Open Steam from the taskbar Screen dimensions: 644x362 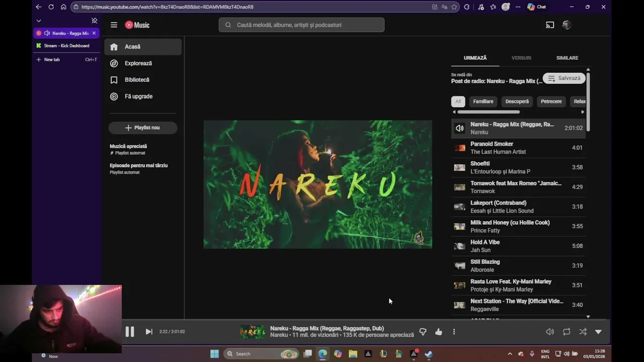point(429,354)
